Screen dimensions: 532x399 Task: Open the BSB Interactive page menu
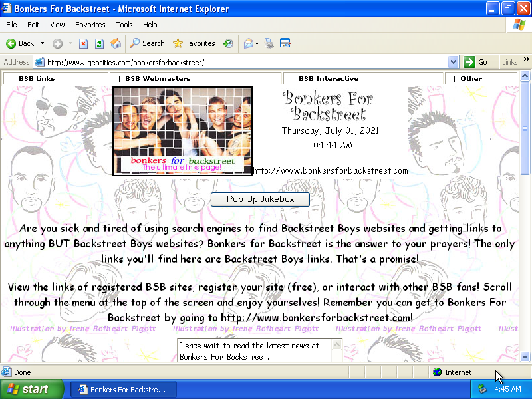(363, 78)
